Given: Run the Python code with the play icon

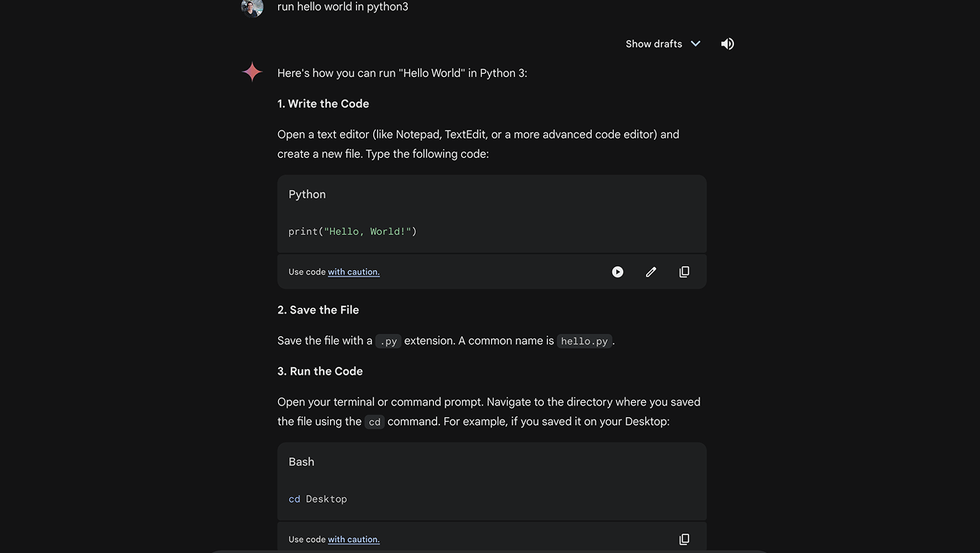Looking at the screenshot, I should click(x=618, y=272).
